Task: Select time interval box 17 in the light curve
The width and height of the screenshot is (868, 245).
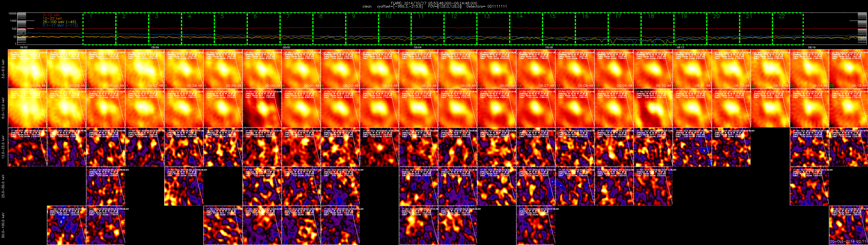Action: tap(625, 29)
